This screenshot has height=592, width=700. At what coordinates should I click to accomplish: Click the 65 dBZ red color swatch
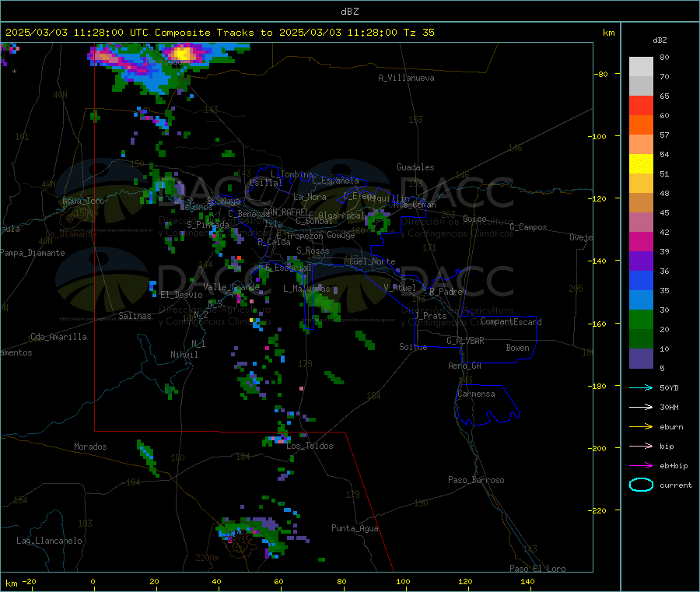(x=641, y=105)
